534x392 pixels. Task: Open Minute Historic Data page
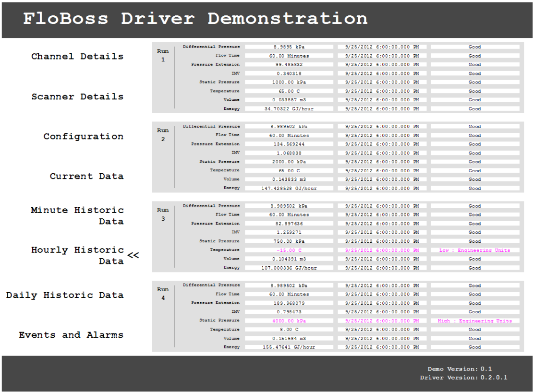(77, 216)
